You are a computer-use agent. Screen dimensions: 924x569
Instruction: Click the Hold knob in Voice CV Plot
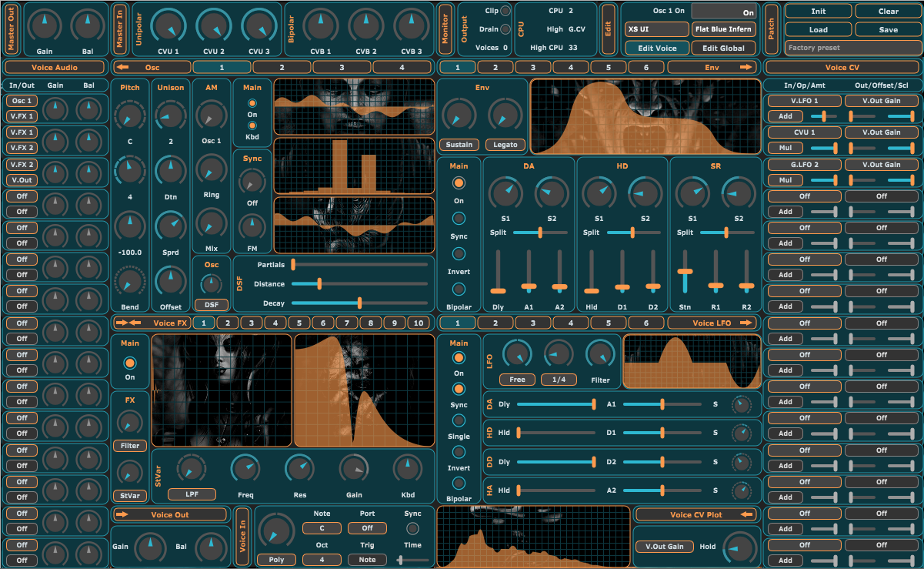click(x=740, y=547)
